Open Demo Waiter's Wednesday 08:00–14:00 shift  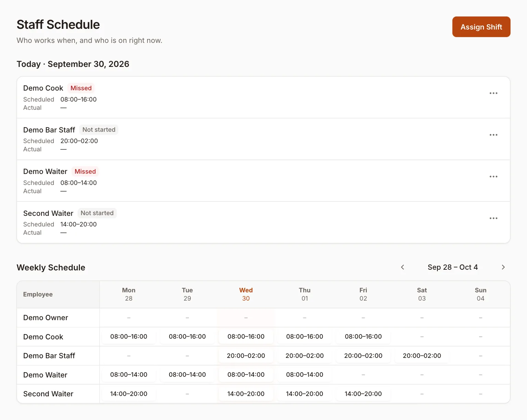click(246, 375)
